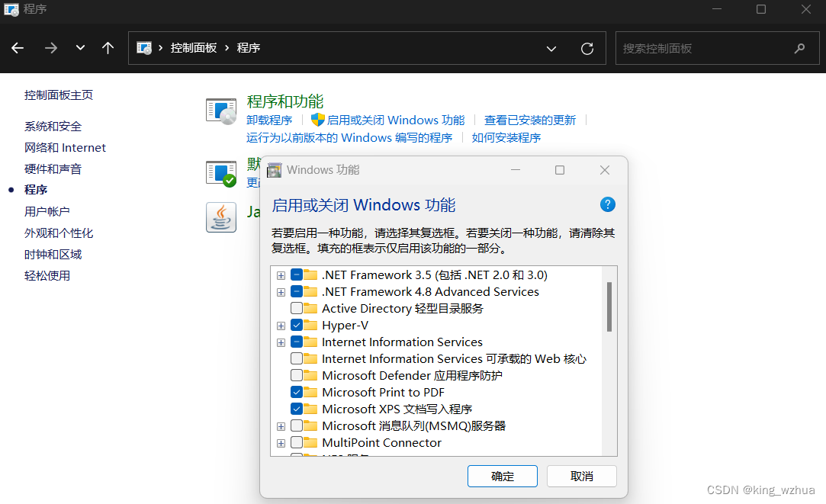Click the default programs icon with green check
The width and height of the screenshot is (826, 504).
(x=220, y=174)
